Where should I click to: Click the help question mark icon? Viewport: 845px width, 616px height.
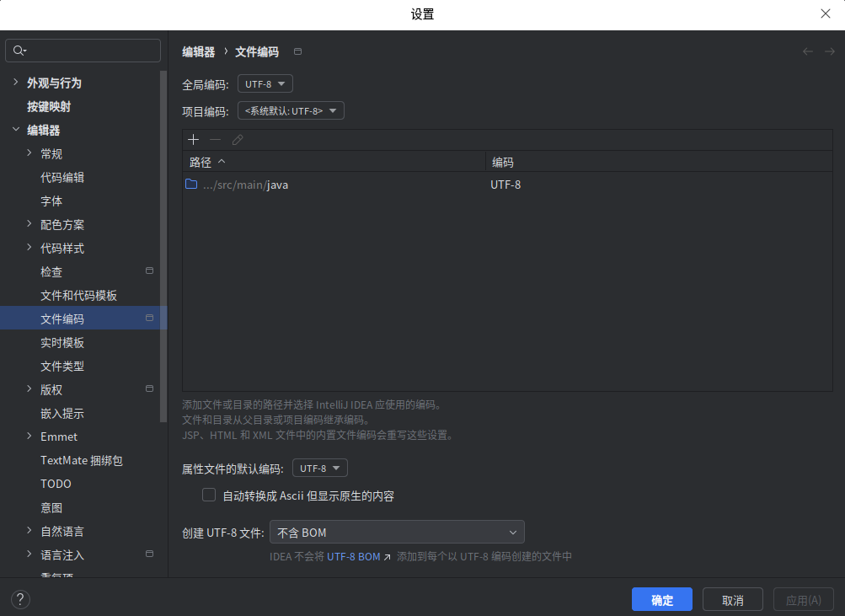[x=20, y=599]
